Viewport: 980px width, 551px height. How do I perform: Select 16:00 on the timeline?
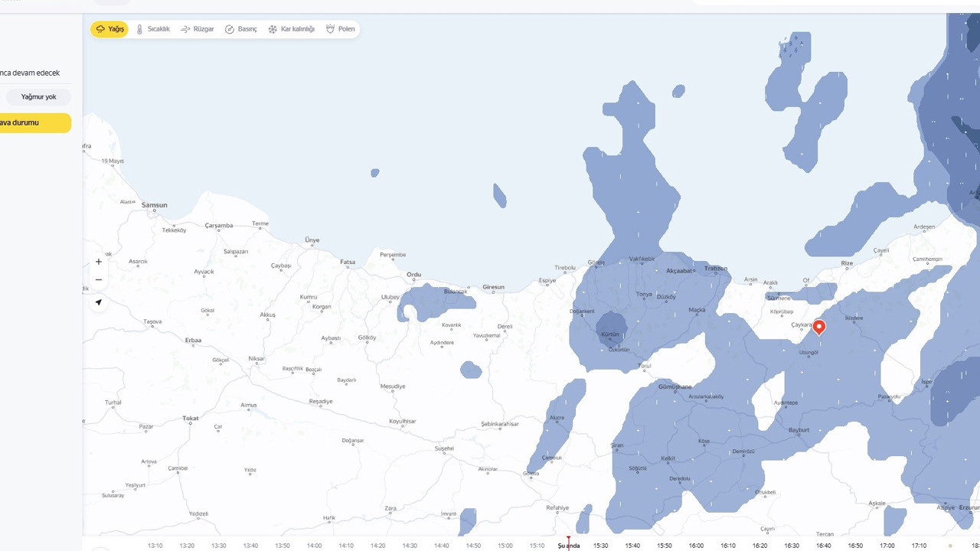pos(696,546)
